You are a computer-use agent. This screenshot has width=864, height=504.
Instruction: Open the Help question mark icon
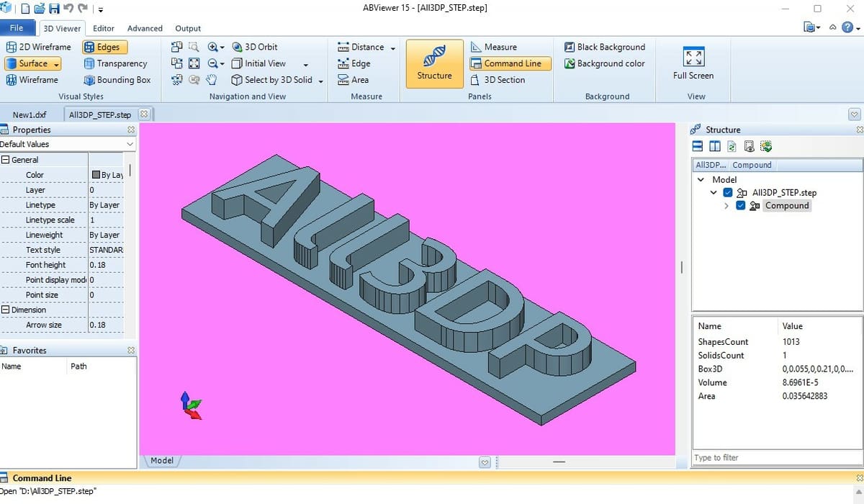coord(847,27)
